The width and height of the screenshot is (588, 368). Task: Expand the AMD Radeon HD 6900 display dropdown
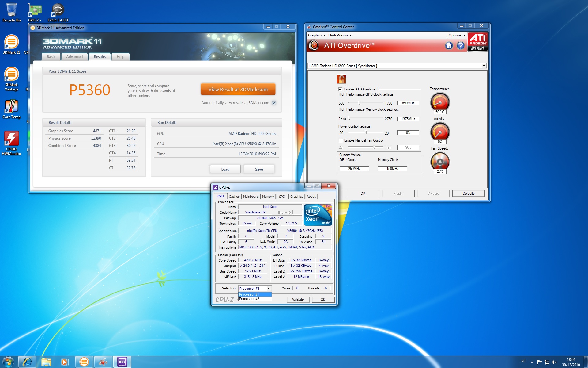pos(484,66)
